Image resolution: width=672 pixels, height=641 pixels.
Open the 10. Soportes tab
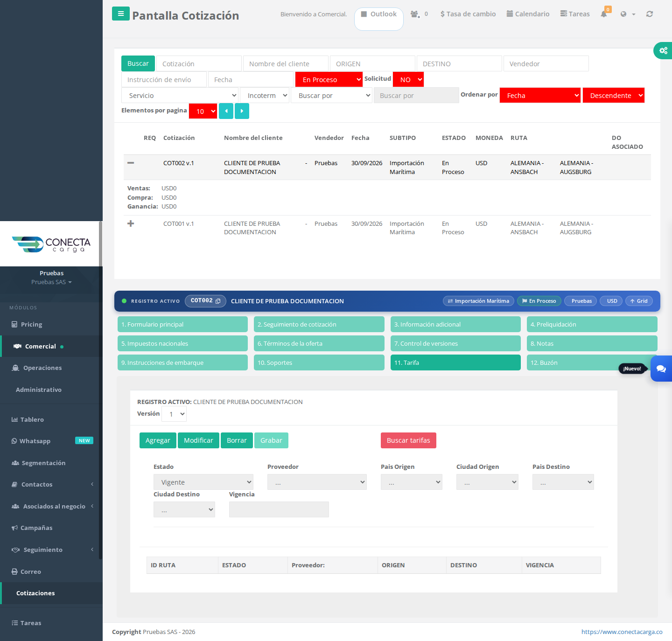[319, 362]
